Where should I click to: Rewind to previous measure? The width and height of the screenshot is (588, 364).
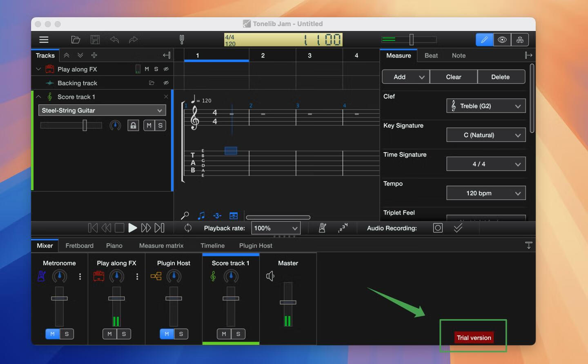[x=106, y=228]
